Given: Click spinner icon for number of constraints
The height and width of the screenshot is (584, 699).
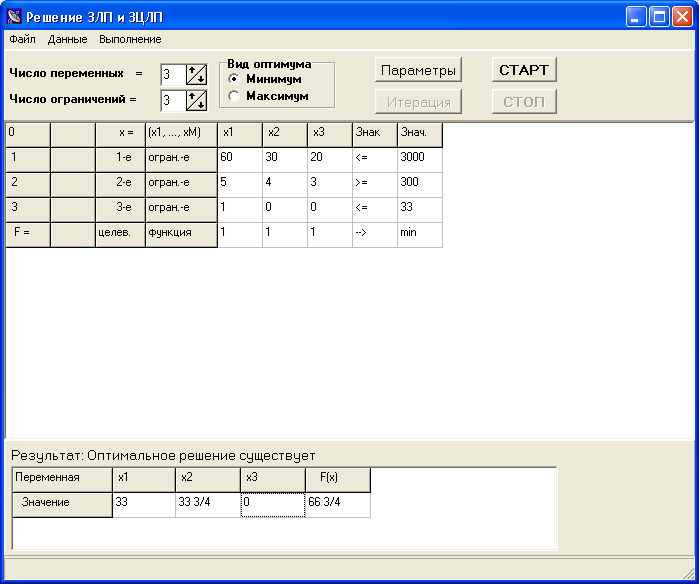Looking at the screenshot, I should pyautogui.click(x=196, y=100).
